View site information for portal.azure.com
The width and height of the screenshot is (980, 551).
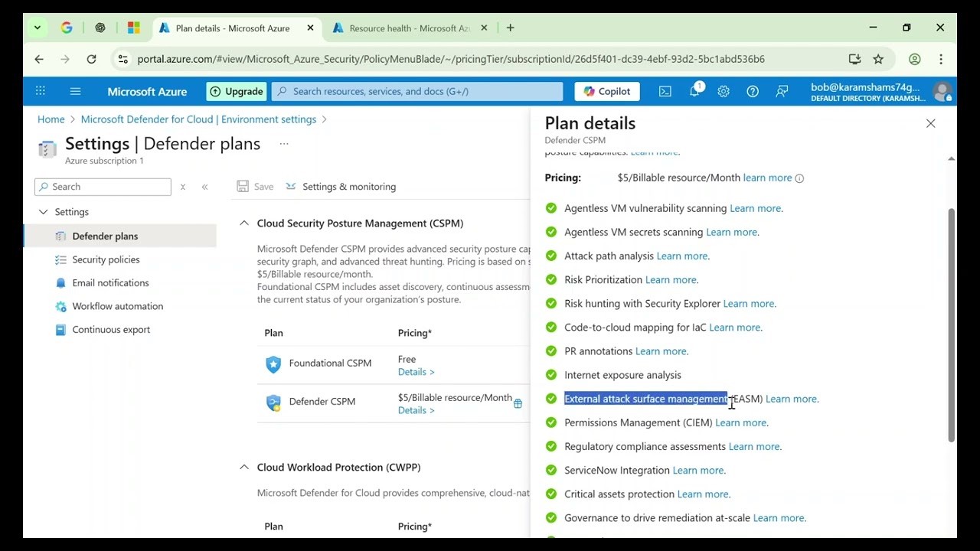pyautogui.click(x=122, y=59)
